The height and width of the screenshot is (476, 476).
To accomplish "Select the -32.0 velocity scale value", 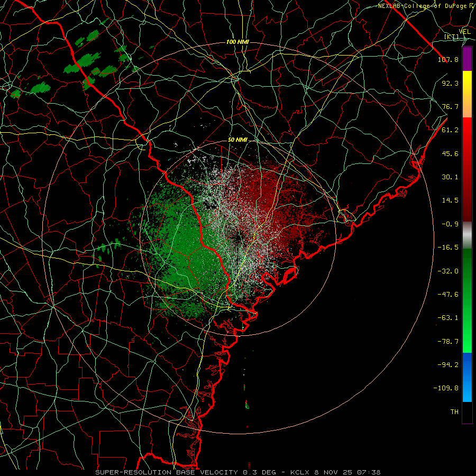I will [448, 271].
